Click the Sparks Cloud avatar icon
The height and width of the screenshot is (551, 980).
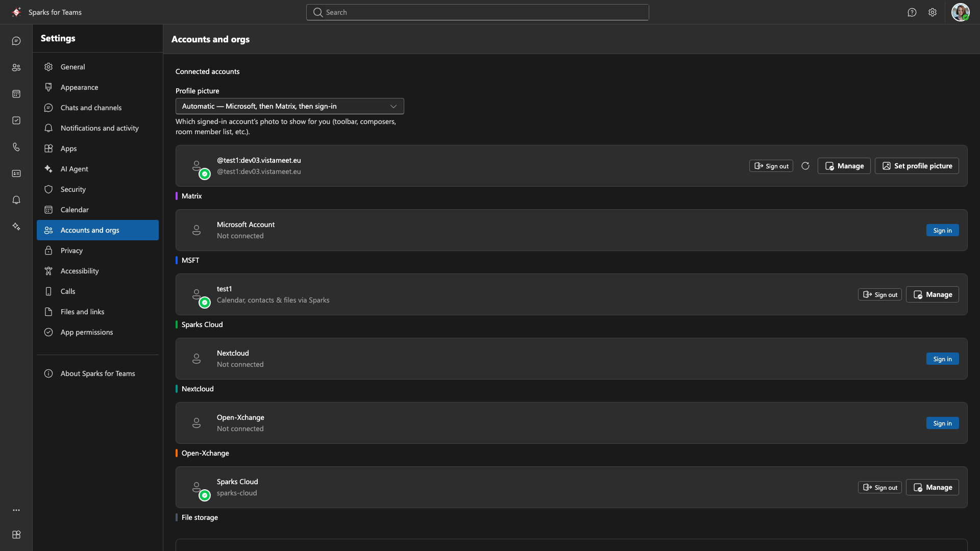point(197,487)
